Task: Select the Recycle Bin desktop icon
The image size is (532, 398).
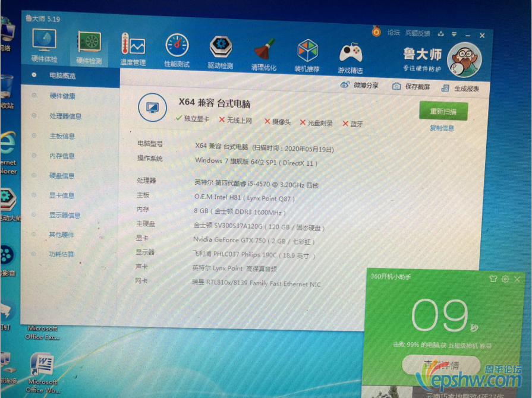Action: click(x=7, y=91)
